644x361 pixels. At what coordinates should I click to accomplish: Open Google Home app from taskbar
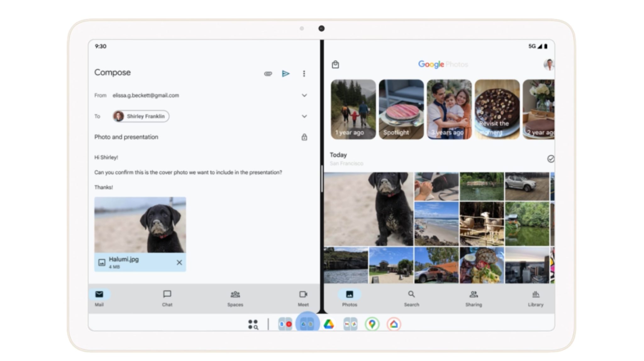coord(394,324)
